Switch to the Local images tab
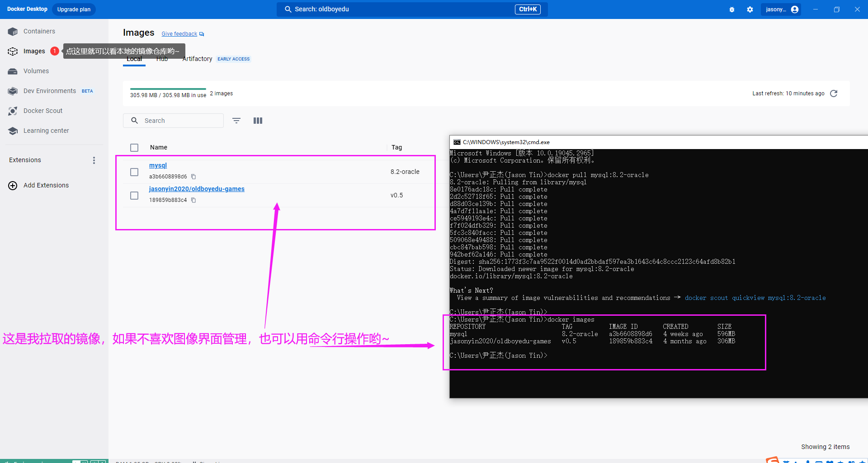 [134, 59]
